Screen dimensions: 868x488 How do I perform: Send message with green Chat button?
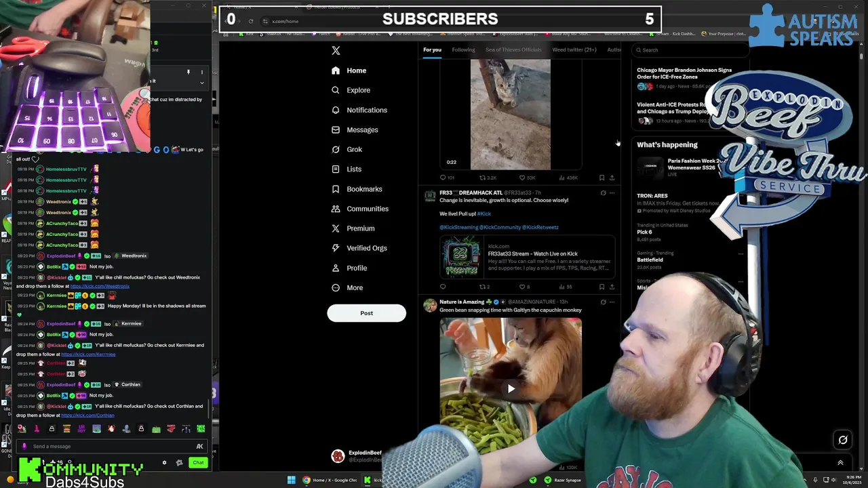(x=198, y=463)
